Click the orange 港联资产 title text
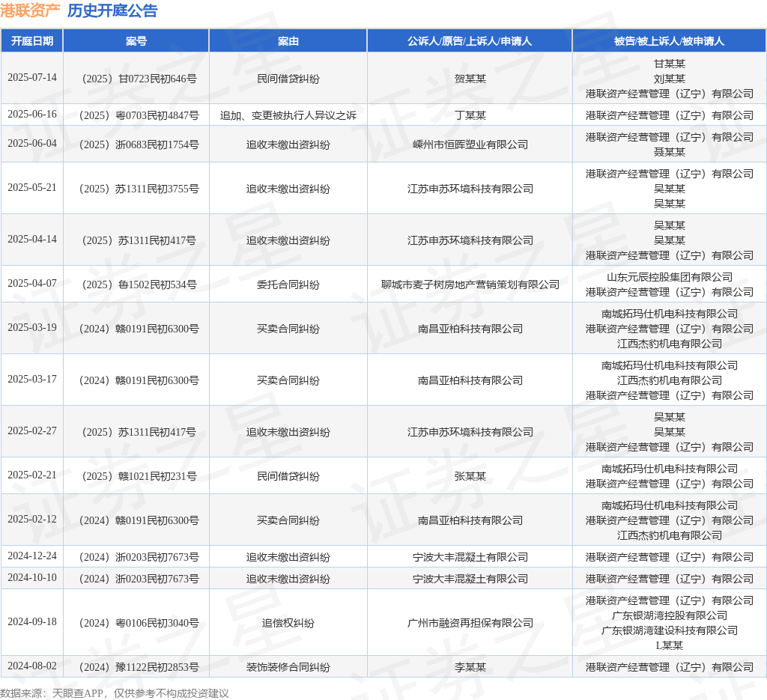767x700 pixels. 30,10
